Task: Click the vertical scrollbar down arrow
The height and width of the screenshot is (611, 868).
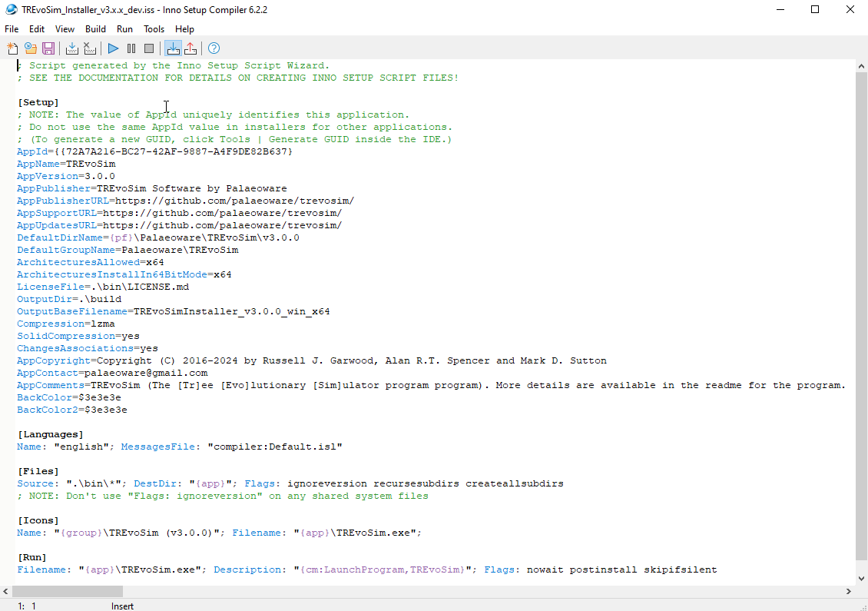Action: click(x=861, y=578)
